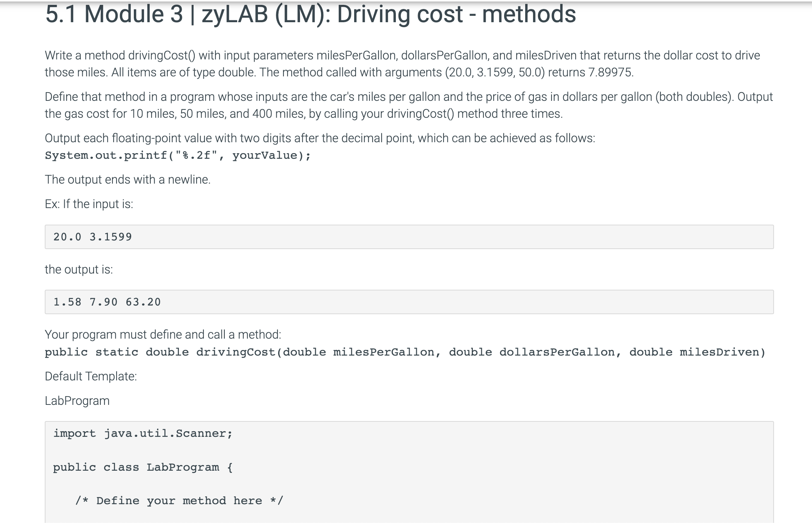Click the public class LabProgram line
This screenshot has width=812, height=523.
click(143, 467)
